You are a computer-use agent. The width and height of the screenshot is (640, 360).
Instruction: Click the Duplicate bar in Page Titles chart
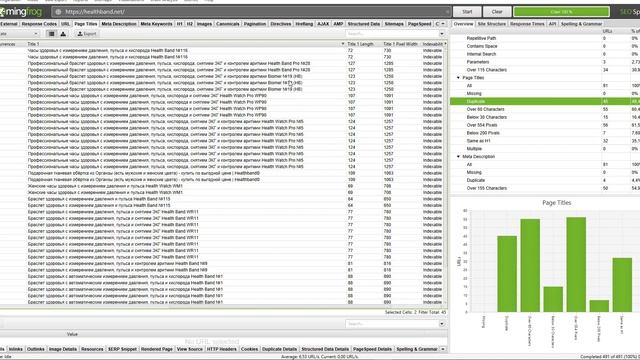point(507,274)
